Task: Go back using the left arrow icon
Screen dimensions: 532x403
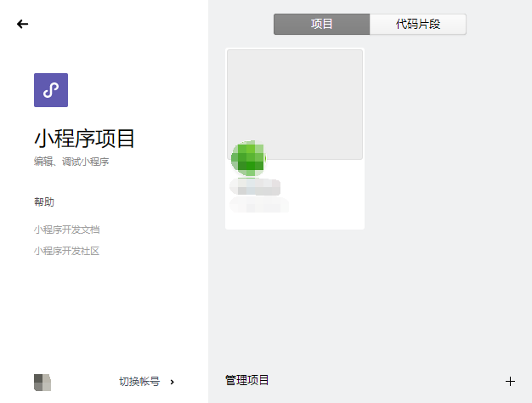Action: click(x=22, y=24)
